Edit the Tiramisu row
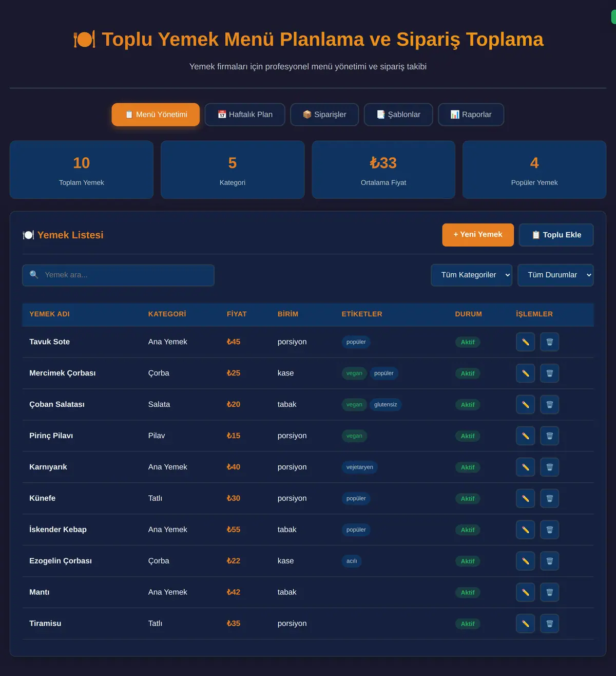This screenshot has width=616, height=676. (525, 624)
